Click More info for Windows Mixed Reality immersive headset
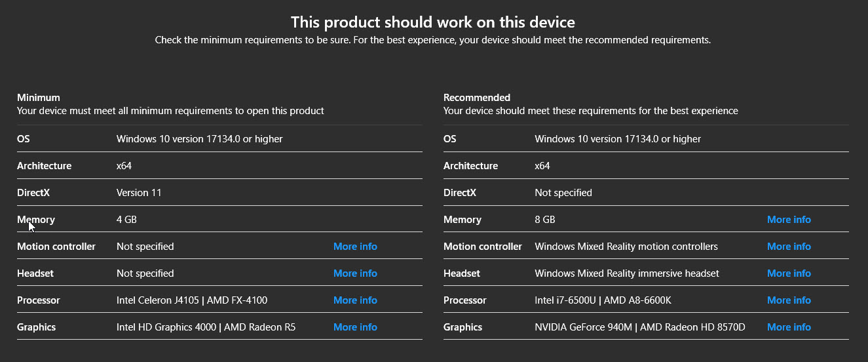The image size is (868, 362). pyautogui.click(x=789, y=273)
